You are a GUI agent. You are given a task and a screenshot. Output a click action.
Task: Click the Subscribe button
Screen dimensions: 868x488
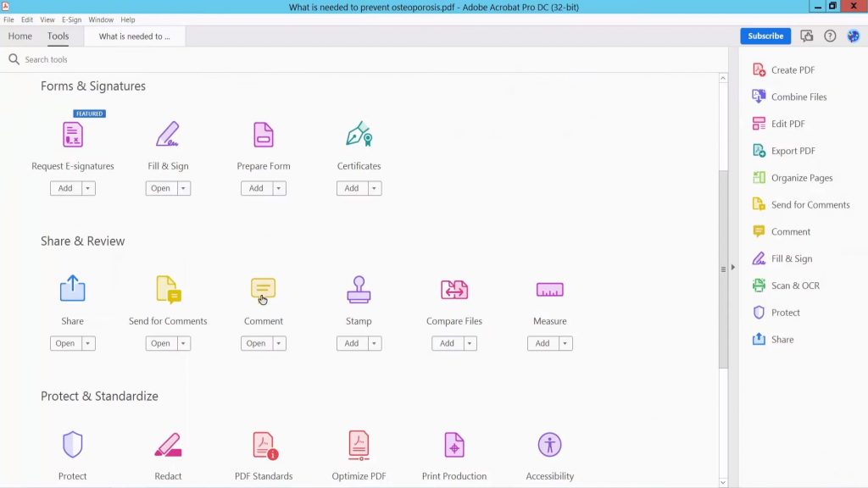tap(765, 36)
